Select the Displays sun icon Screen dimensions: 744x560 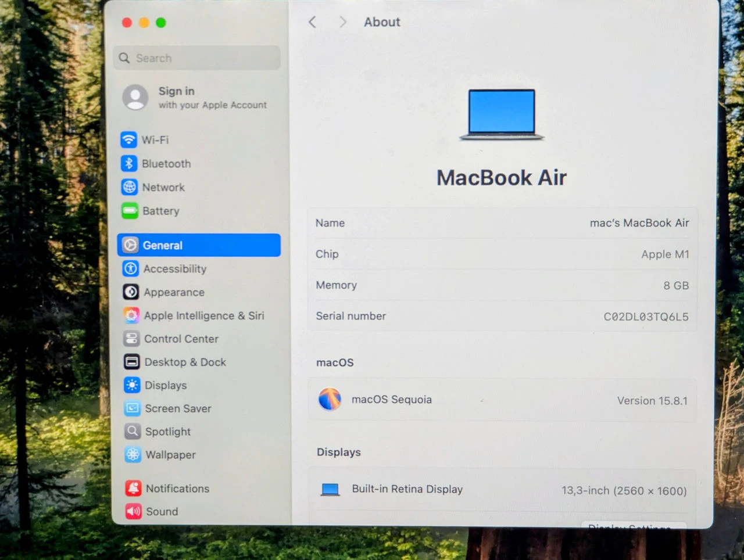pos(132,385)
